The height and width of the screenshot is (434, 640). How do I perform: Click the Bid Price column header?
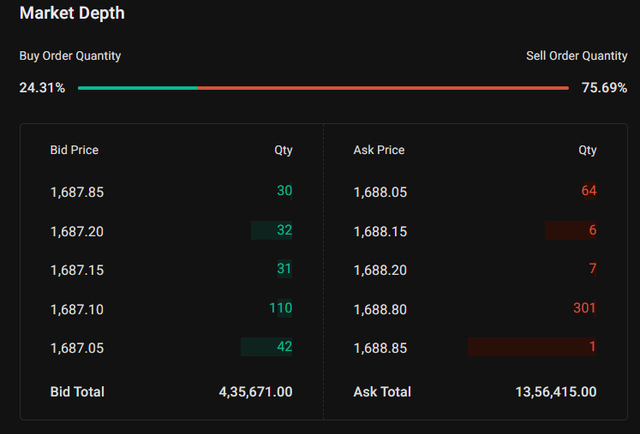coord(74,150)
